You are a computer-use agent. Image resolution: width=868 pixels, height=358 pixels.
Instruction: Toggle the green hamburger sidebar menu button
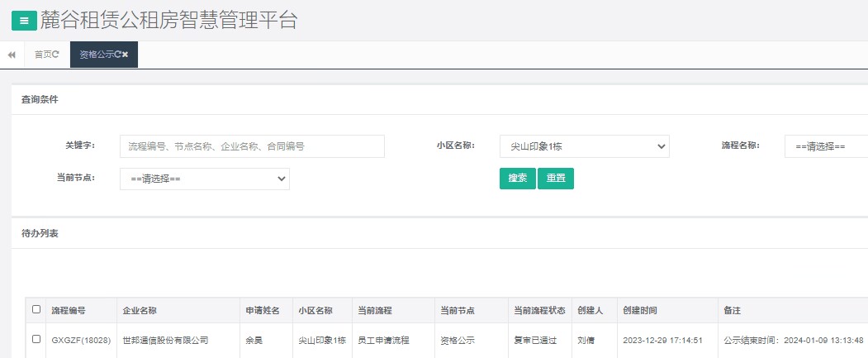click(24, 21)
